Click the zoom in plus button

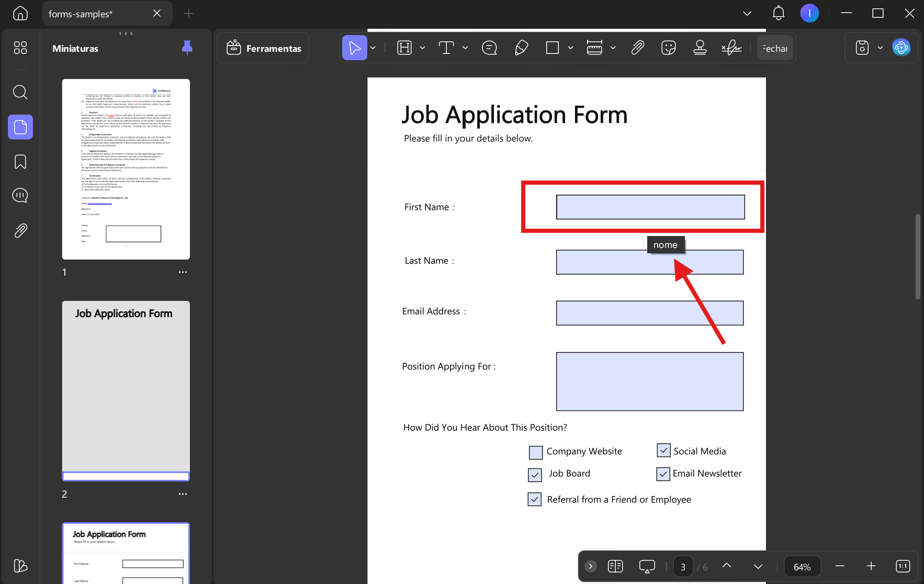[871, 566]
